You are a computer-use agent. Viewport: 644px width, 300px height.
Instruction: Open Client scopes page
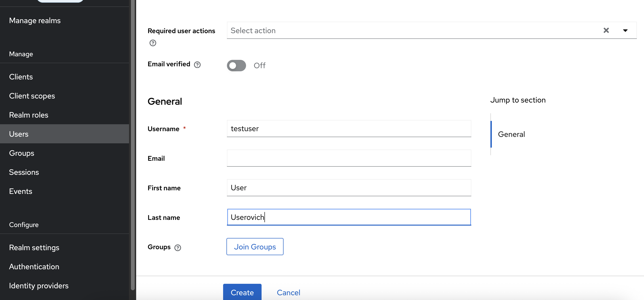pos(32,96)
